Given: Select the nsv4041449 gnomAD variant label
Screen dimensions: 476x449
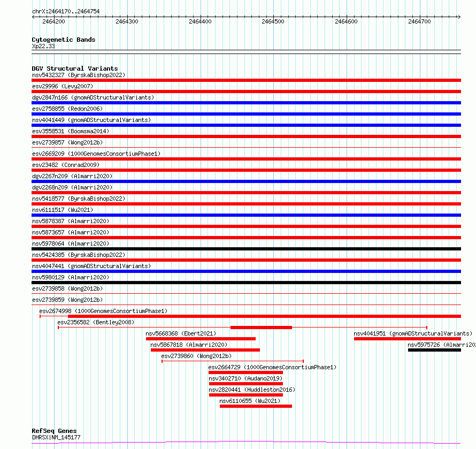Looking at the screenshot, I should click(x=91, y=120).
